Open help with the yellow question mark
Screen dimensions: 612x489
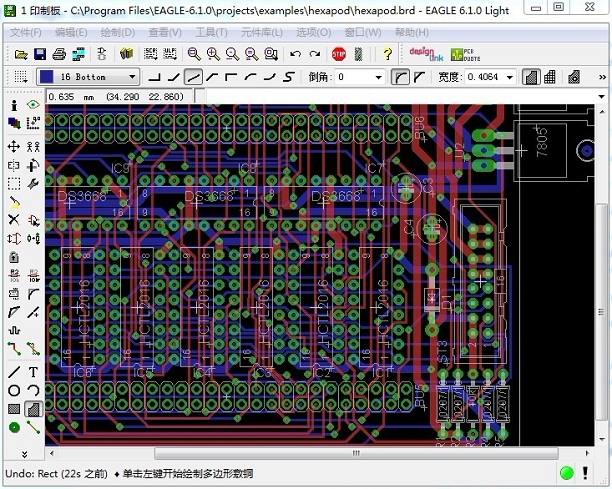point(387,54)
